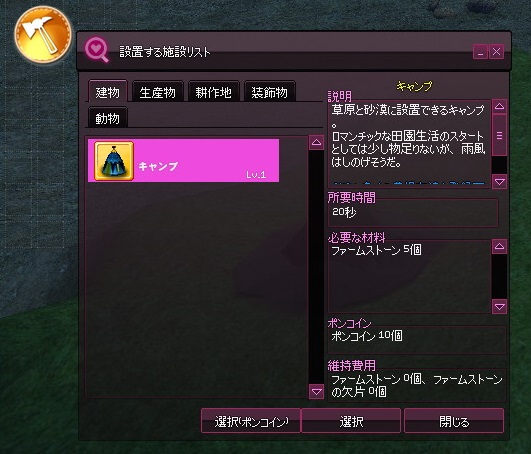Minimize the 設置する施設リスト window
531x454 pixels.
point(480,52)
